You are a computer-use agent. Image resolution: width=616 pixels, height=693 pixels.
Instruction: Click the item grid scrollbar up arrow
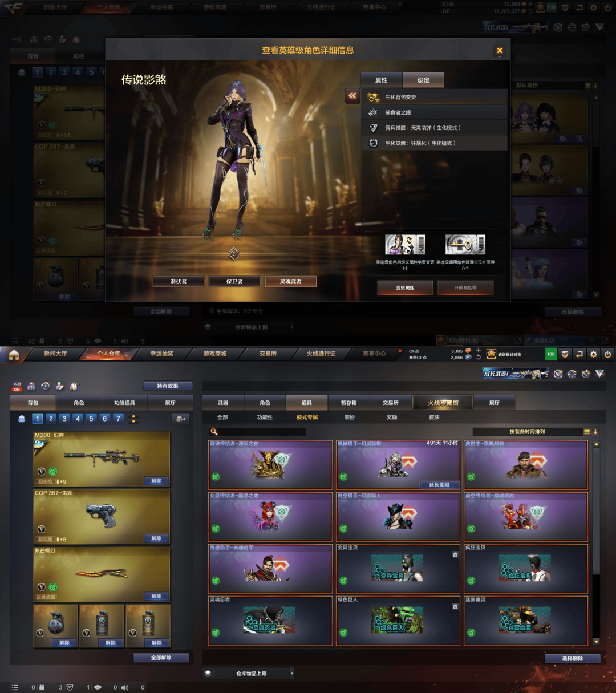(x=597, y=444)
